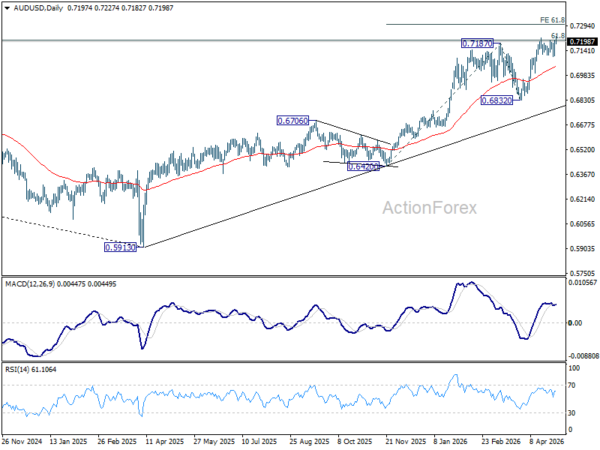
Task: Click the 26 Nov 2024 date marker
Action: 22,441
